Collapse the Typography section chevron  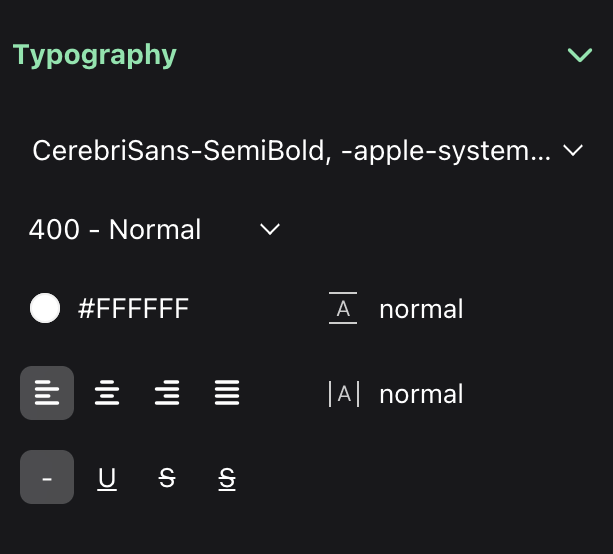580,55
